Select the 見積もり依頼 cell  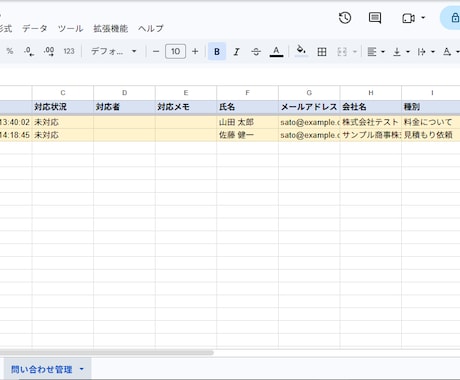pos(431,135)
